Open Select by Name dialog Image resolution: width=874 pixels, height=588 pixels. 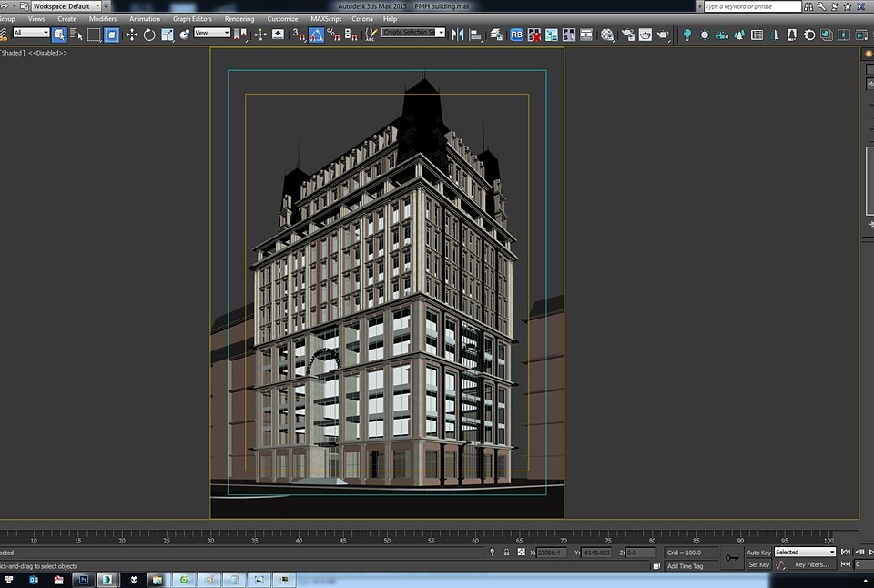[76, 35]
